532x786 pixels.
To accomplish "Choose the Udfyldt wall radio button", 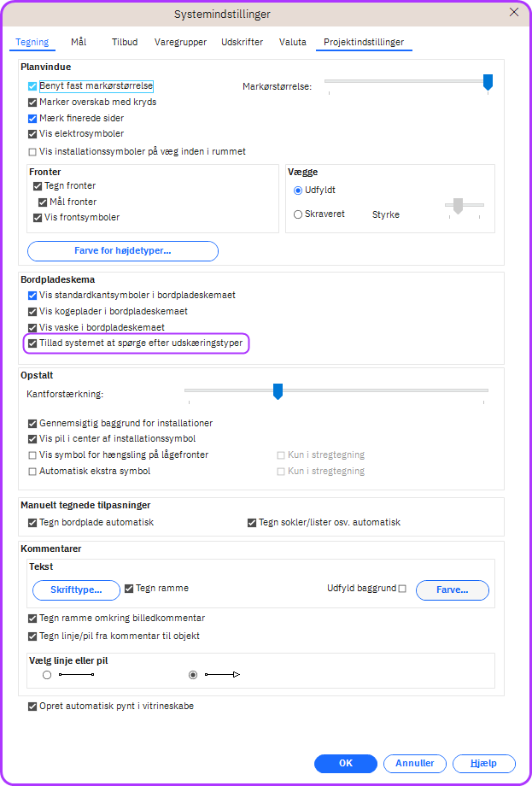I will 298,191.
